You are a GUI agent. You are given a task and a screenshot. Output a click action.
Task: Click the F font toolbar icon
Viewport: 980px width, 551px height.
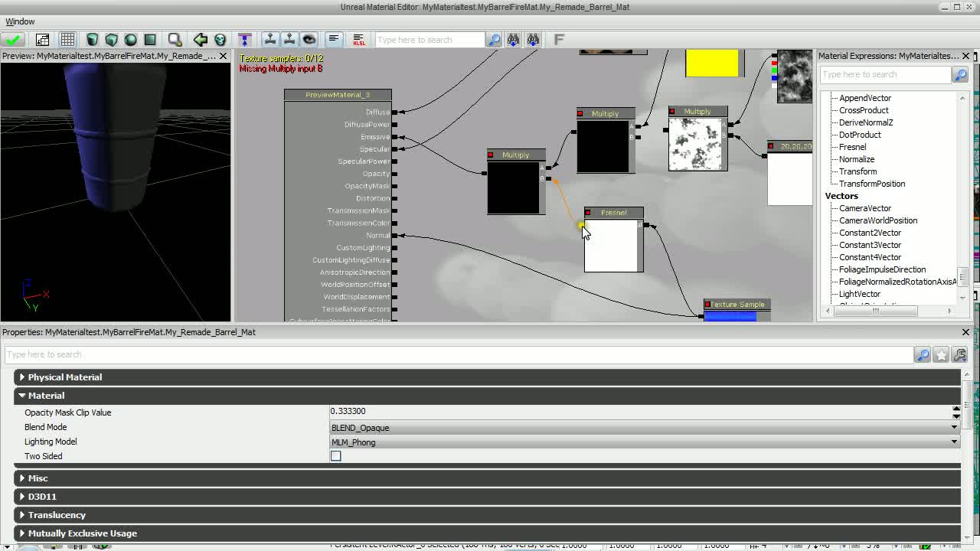560,39
